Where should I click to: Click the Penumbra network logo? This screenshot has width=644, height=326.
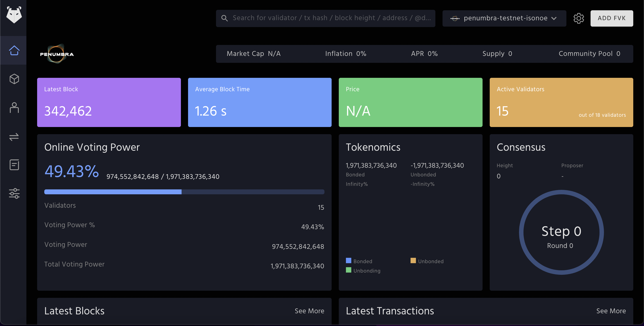click(57, 54)
